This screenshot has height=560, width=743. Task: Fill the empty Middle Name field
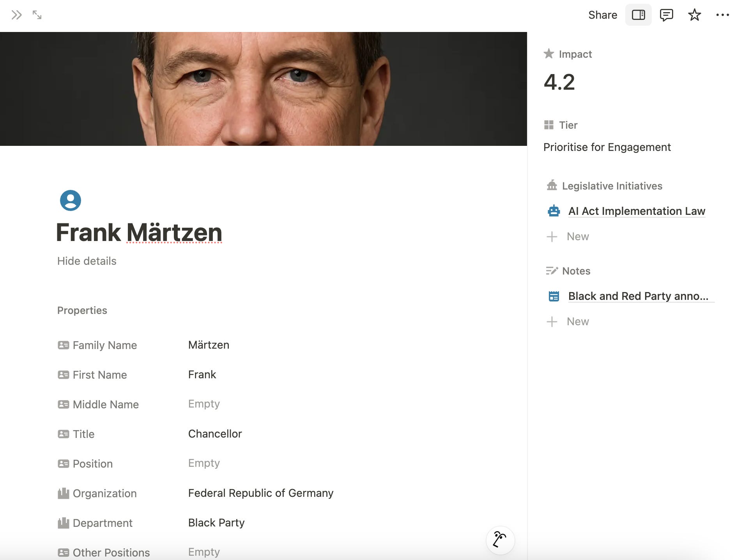[204, 404]
